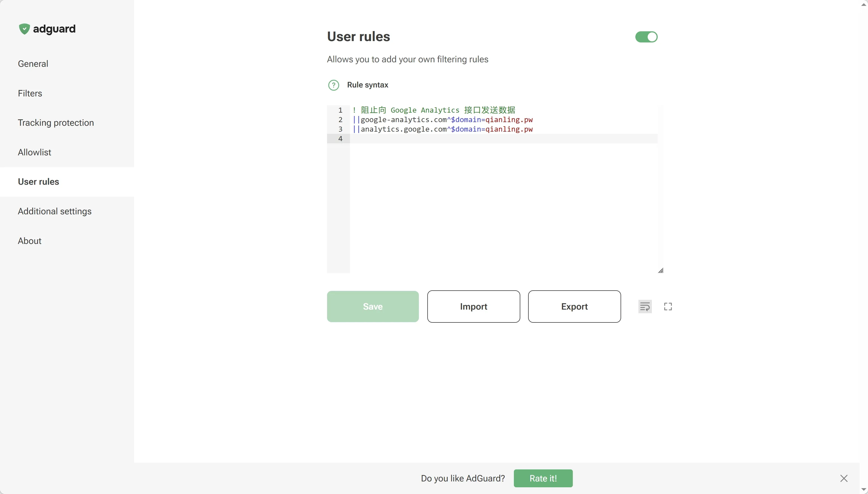Grab the editor resize handle corner
The height and width of the screenshot is (494, 868).
click(x=660, y=270)
